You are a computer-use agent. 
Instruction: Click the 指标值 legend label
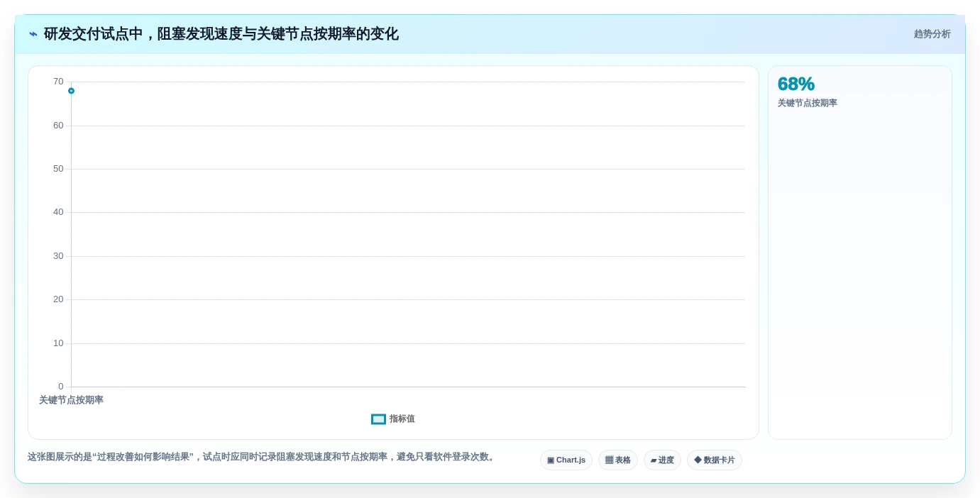click(402, 419)
